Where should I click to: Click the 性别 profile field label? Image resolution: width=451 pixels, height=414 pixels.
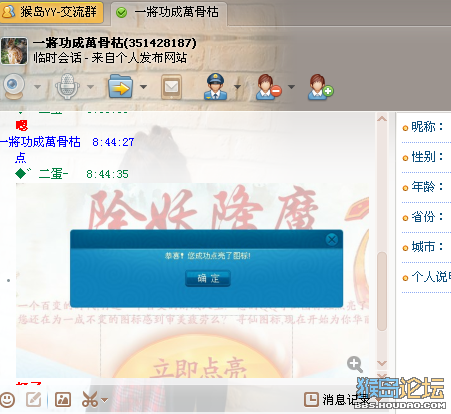[x=427, y=157]
